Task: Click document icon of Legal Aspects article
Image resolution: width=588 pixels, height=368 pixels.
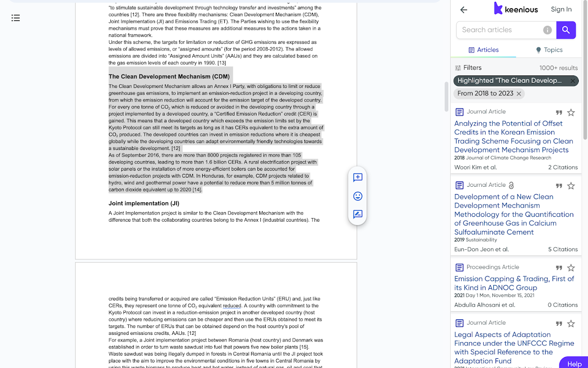Action: point(459,323)
